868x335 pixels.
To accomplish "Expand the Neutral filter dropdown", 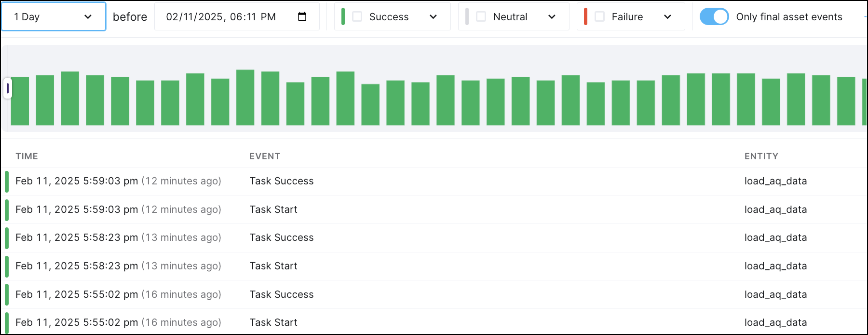I will (x=551, y=16).
